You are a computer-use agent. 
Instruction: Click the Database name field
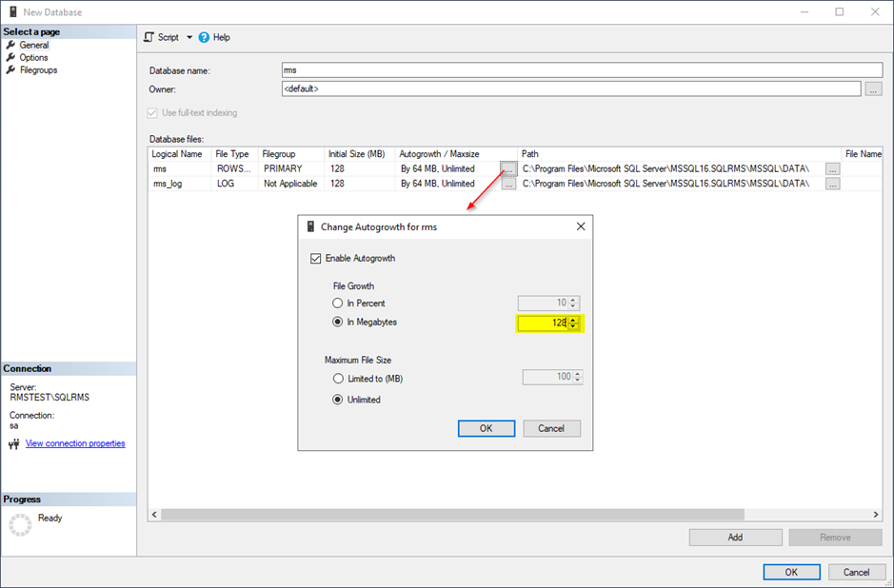tap(582, 70)
